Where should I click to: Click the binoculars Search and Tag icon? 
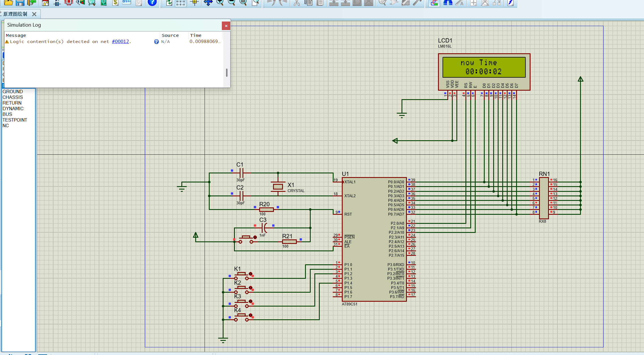pyautogui.click(x=448, y=3)
